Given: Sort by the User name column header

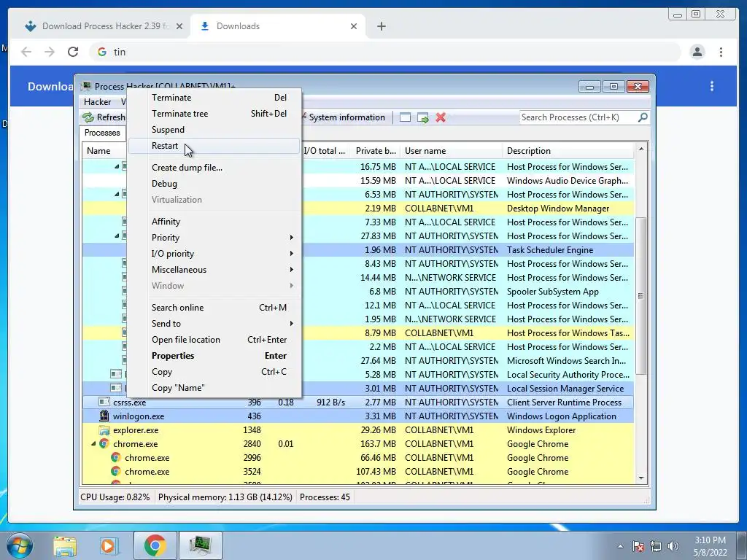Looking at the screenshot, I should coord(451,151).
